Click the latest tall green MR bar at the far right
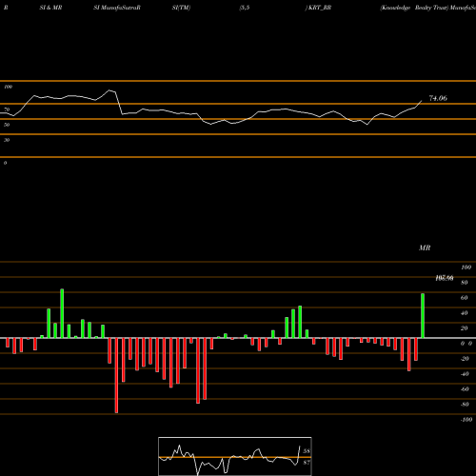The image size is (476, 476). coord(423,316)
